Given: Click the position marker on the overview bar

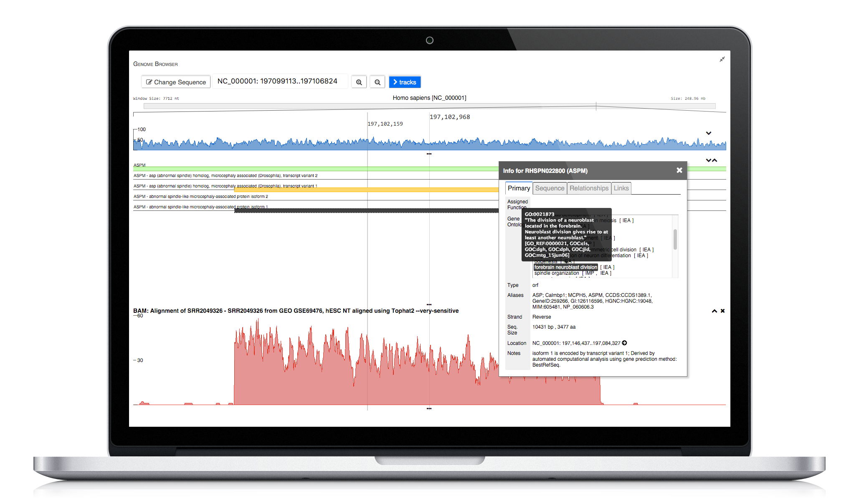Looking at the screenshot, I should click(x=596, y=106).
